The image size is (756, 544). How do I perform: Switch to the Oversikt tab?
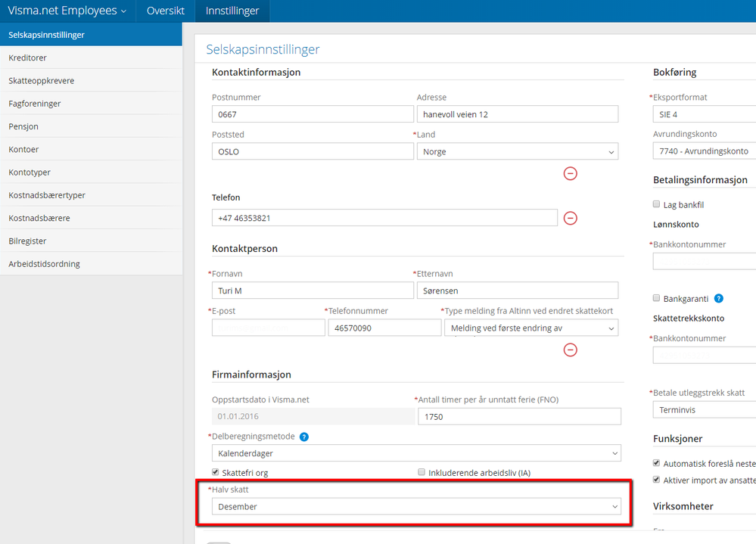(x=165, y=11)
